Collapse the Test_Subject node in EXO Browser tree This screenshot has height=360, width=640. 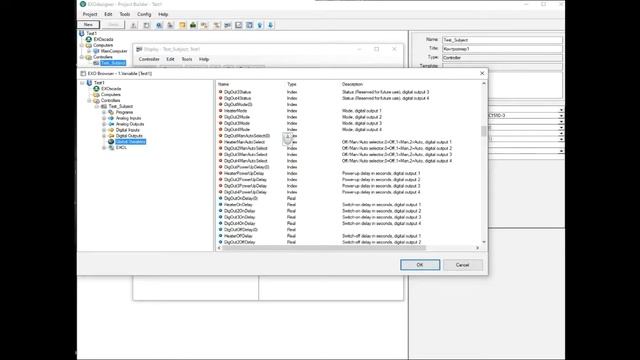[x=97, y=107]
